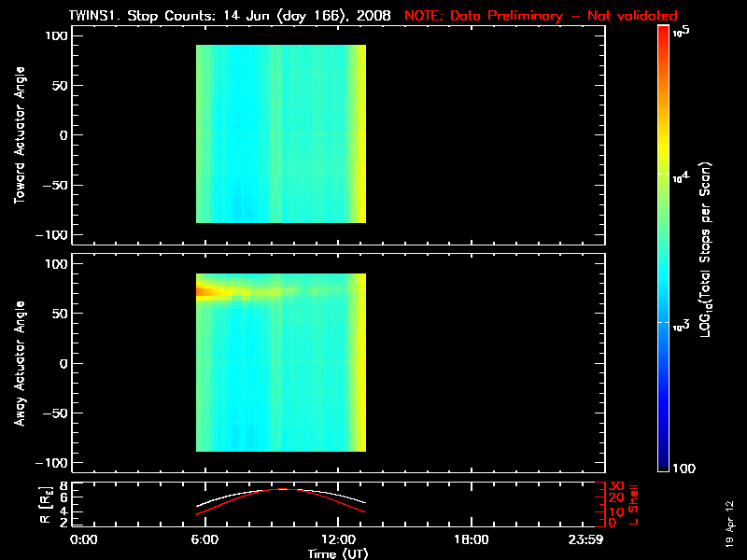This screenshot has height=560, width=747.
Task: Click the red top of the color bar
Action: point(663,32)
